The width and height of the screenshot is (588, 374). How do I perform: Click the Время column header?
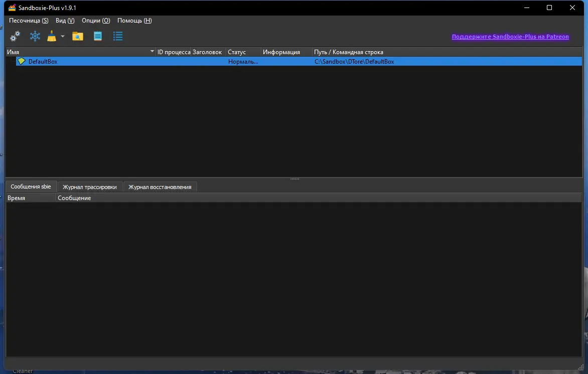click(x=31, y=198)
